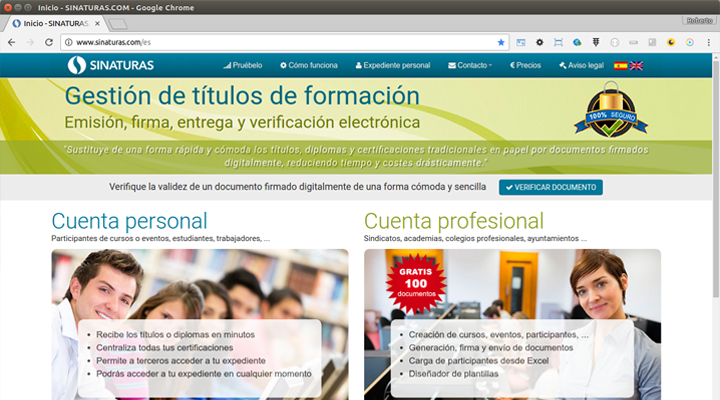Click 'Recibe los títulos o diplomas en minutos'
This screenshot has height=400, width=720.
175,334
